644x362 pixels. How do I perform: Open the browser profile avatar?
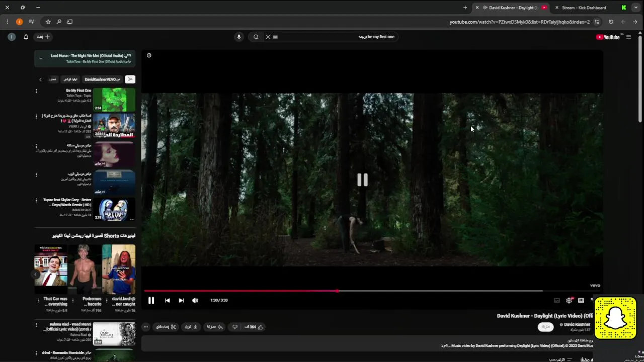click(x=19, y=22)
